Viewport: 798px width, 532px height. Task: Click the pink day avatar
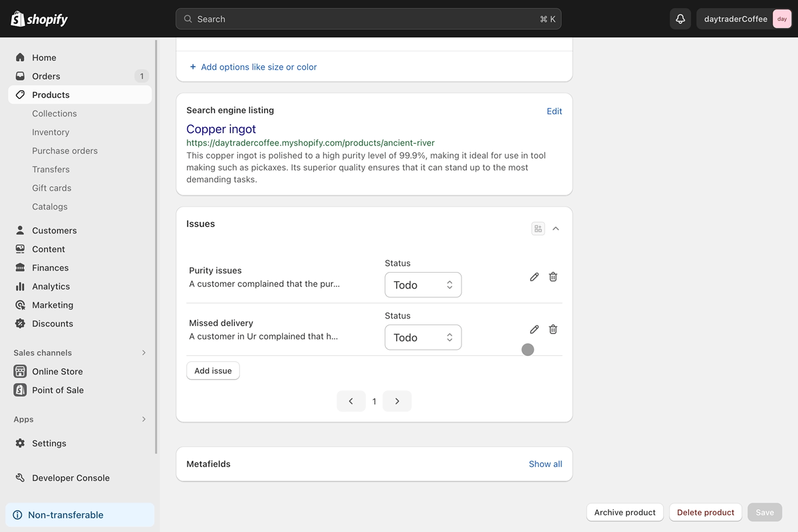coord(781,19)
